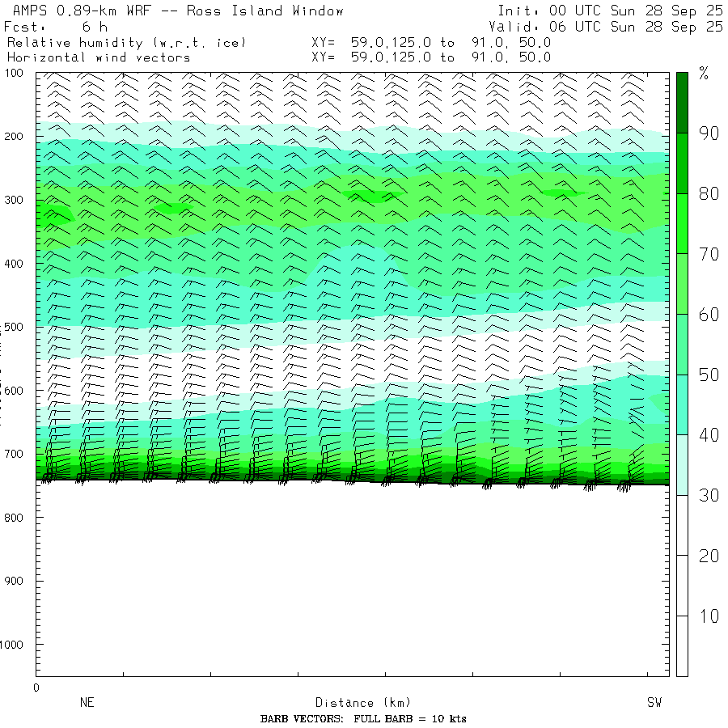Click the 1000 pressure axis label
This screenshot has width=728, height=728.
click(x=11, y=645)
